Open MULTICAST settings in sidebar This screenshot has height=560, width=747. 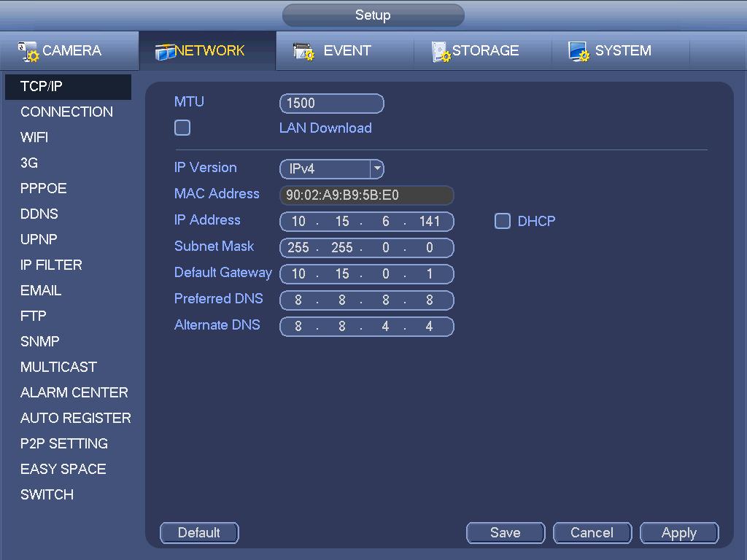click(x=58, y=367)
